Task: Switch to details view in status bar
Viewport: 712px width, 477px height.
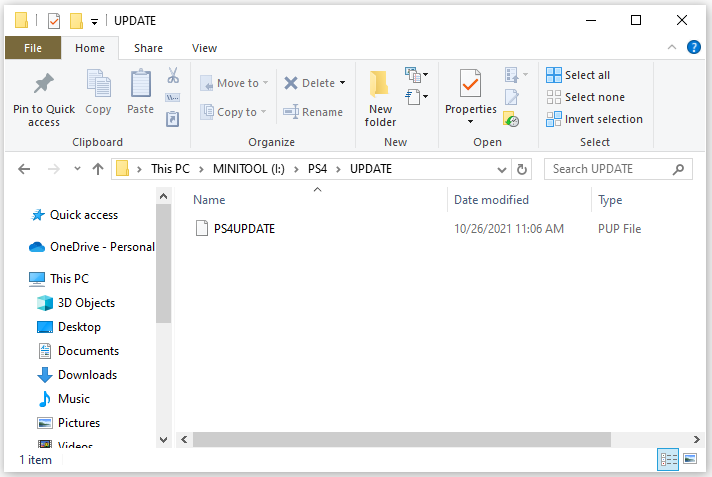Action: click(x=667, y=460)
